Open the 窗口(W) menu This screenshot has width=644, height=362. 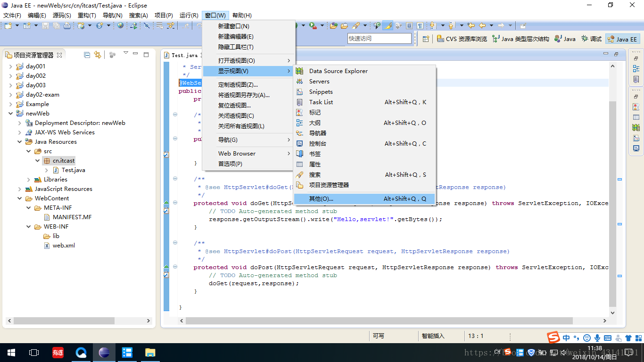[215, 16]
